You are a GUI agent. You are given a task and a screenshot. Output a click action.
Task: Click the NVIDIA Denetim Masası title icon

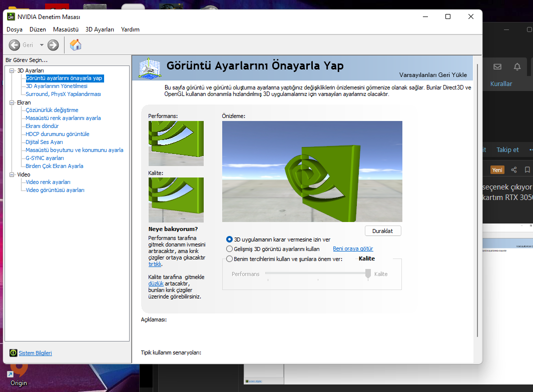coord(11,16)
